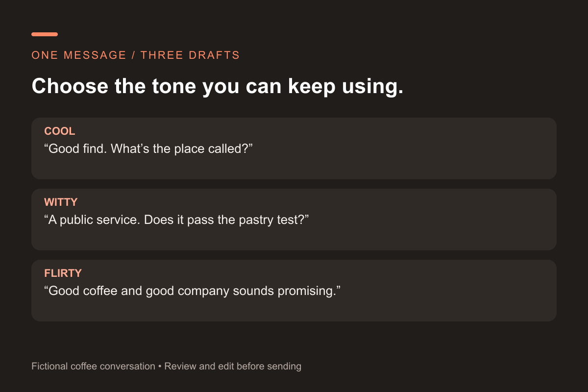Screen dimensions: 588x392
Task: Click the "Good coffee and good company" message
Action: 192,291
